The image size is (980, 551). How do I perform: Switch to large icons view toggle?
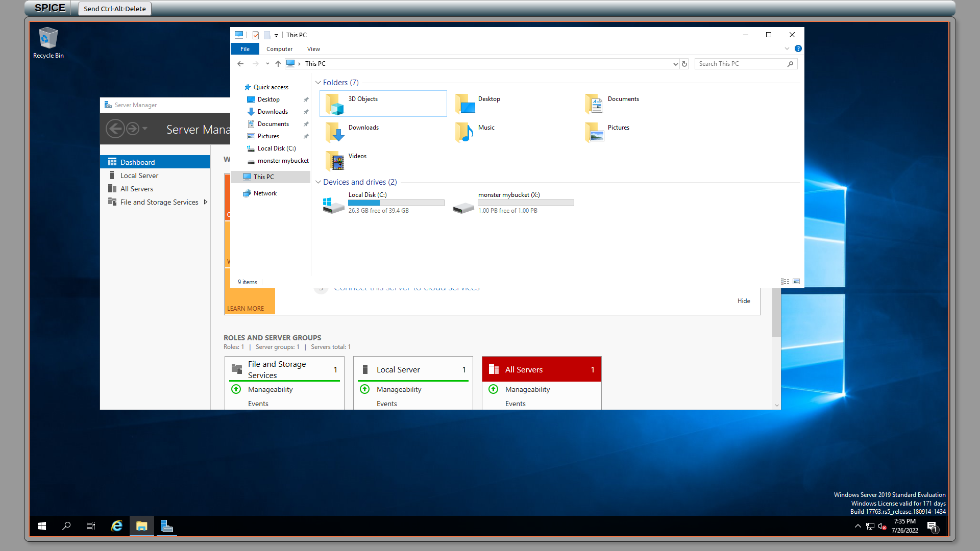tap(796, 282)
